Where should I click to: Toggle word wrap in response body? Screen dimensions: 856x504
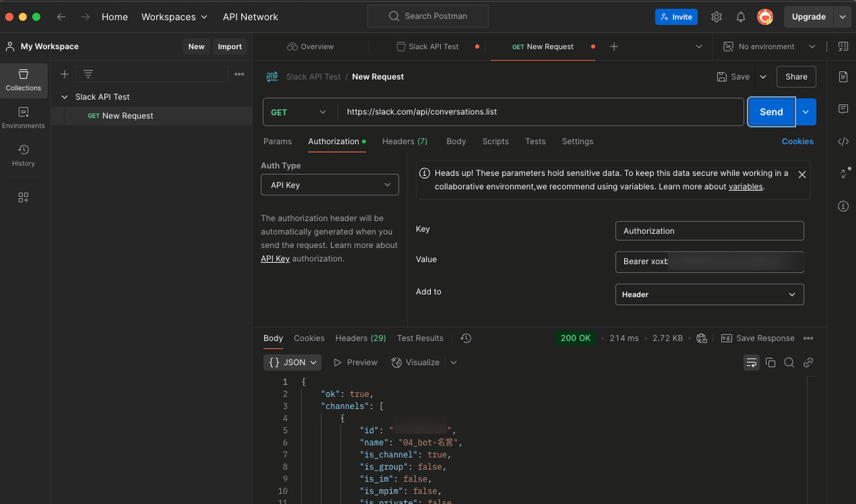tap(751, 363)
